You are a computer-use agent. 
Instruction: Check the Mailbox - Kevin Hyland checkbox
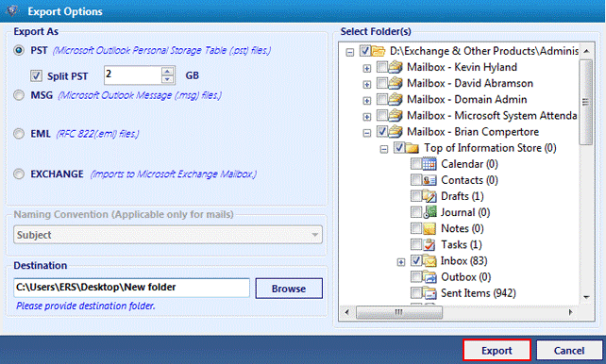pos(382,67)
